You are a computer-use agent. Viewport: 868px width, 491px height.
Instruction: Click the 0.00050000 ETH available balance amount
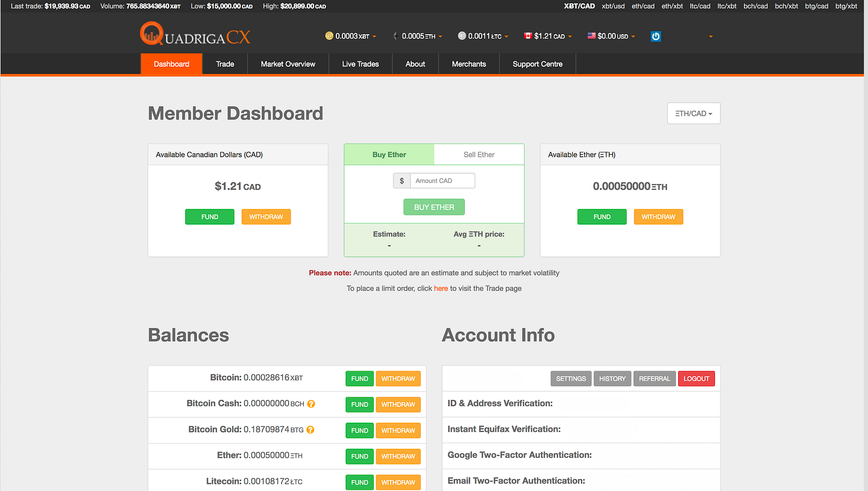(x=630, y=187)
